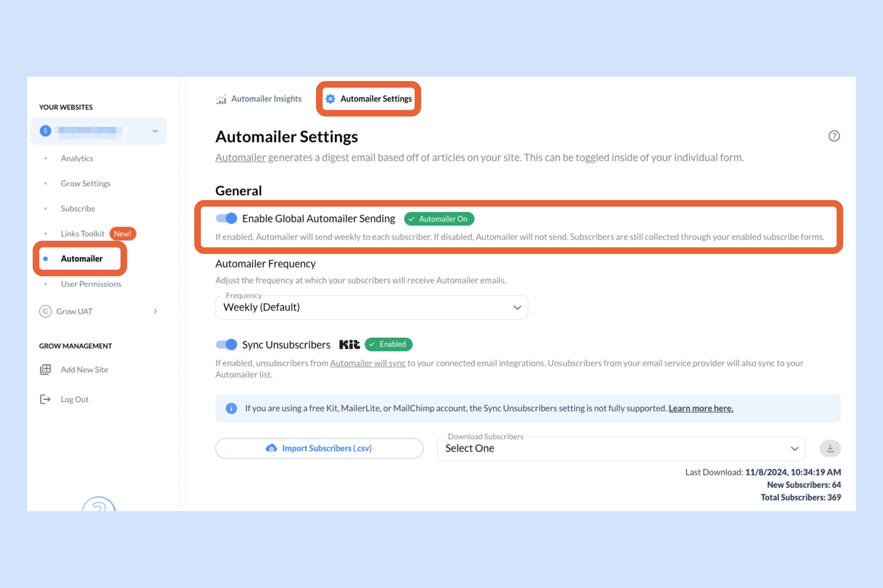Collapse the current website selector dropdown
883x588 pixels.
(155, 131)
